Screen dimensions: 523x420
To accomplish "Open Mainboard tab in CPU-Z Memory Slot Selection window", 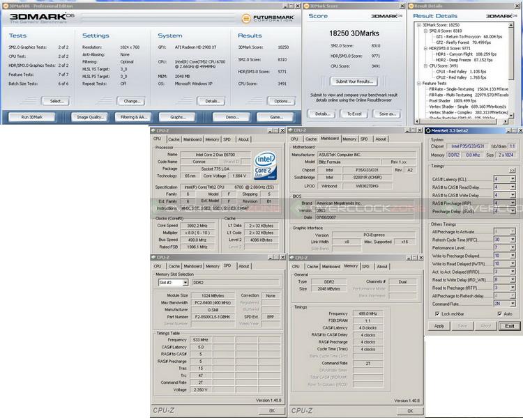I will pos(192,267).
